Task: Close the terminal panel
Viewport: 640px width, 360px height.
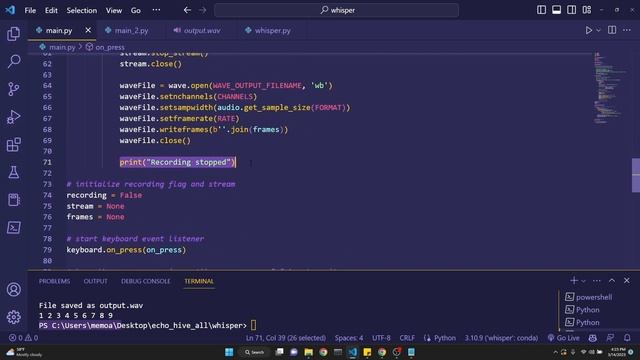Action: (x=627, y=280)
